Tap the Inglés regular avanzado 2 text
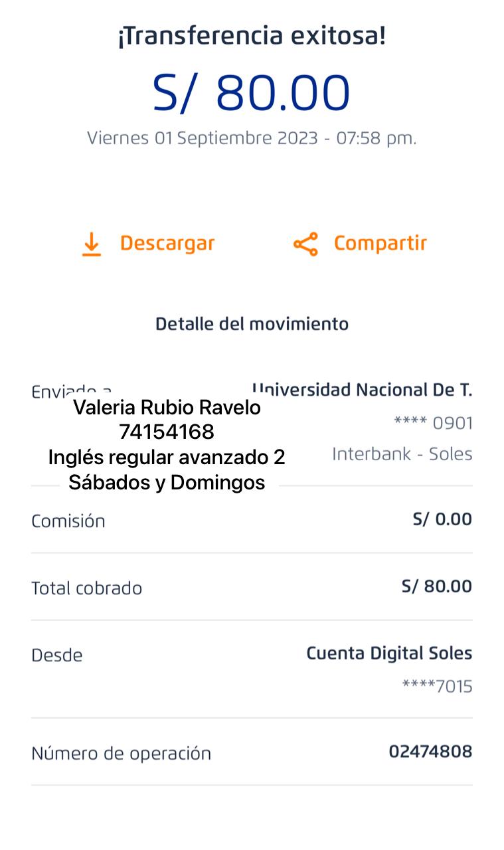The width and height of the screenshot is (504, 850). coord(167,458)
